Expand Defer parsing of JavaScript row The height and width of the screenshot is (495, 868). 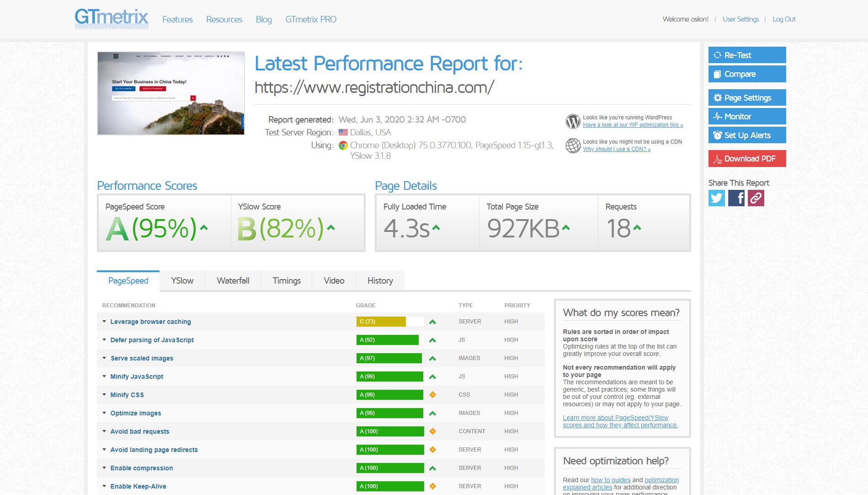coord(152,340)
